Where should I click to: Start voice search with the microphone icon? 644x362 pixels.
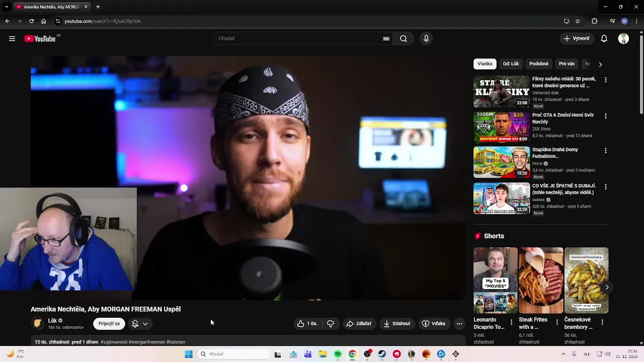(426, 39)
